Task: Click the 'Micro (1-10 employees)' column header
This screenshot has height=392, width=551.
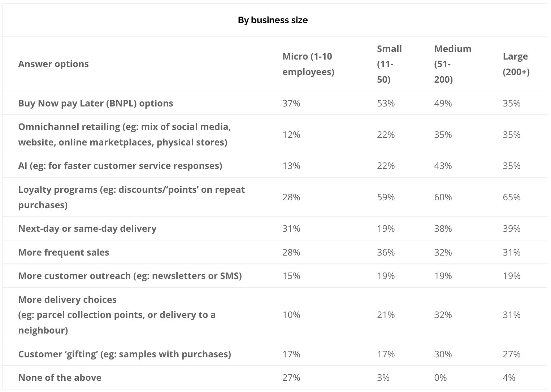Action: click(x=308, y=64)
